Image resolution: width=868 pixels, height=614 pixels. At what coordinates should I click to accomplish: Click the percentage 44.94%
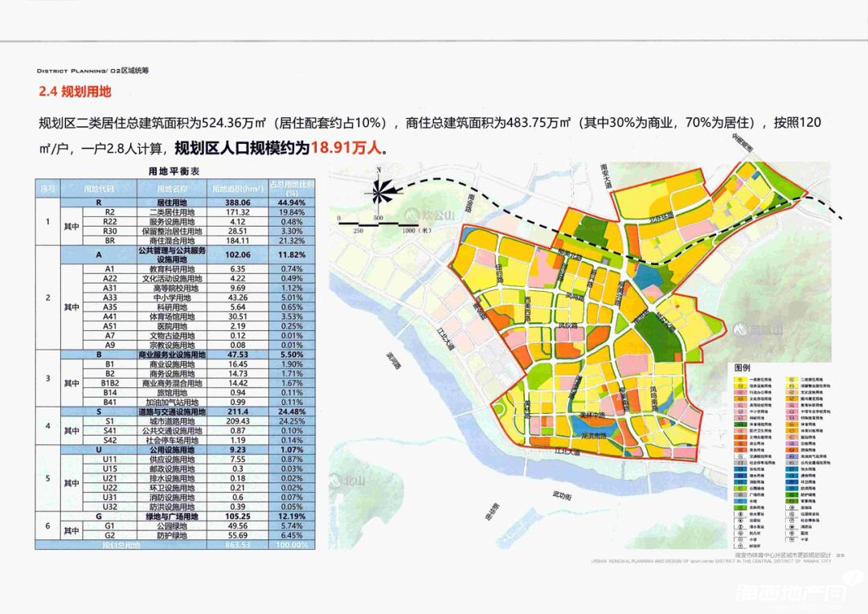292,203
